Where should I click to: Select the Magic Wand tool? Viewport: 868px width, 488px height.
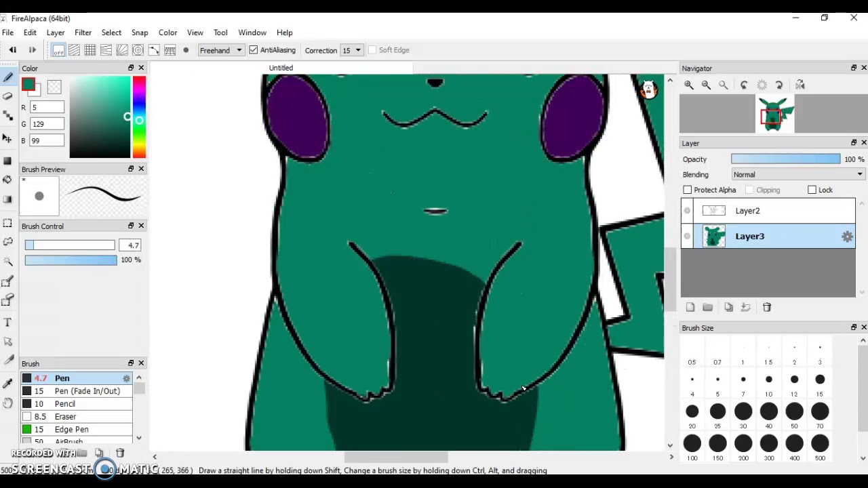coord(7,262)
